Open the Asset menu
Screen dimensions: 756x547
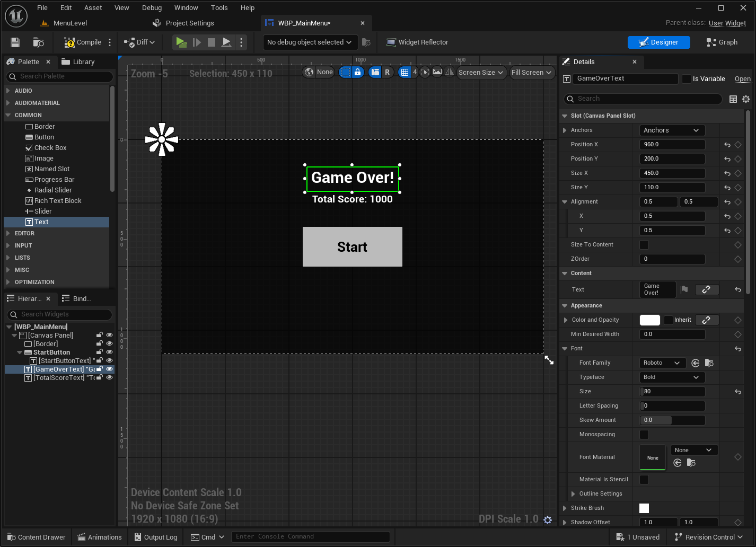tap(93, 7)
